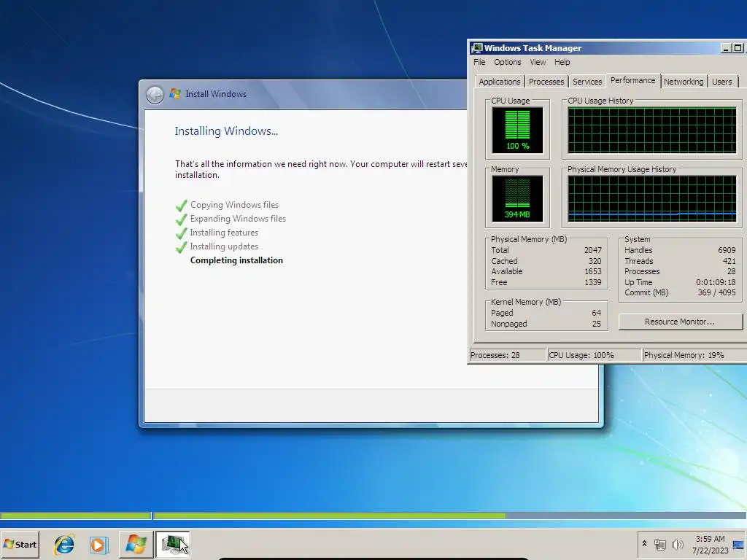Click the Task Manager title bar icon
747x560 pixels.
click(x=477, y=47)
